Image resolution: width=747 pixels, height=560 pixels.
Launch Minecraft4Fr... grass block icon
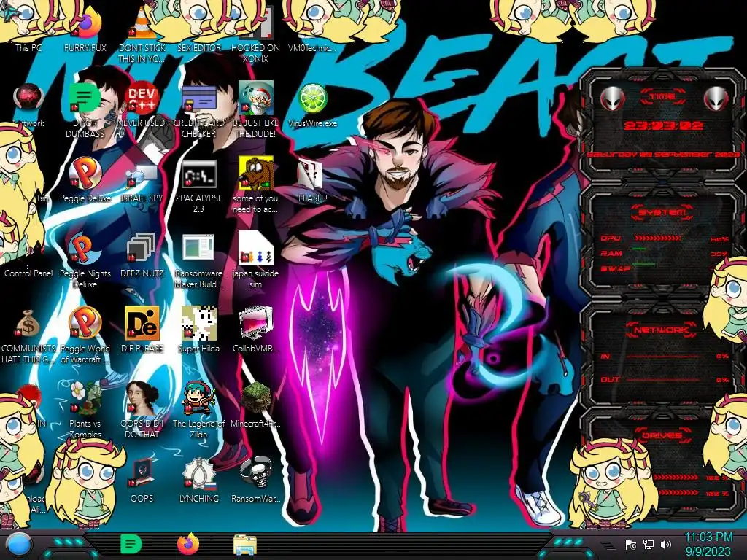tap(256, 398)
